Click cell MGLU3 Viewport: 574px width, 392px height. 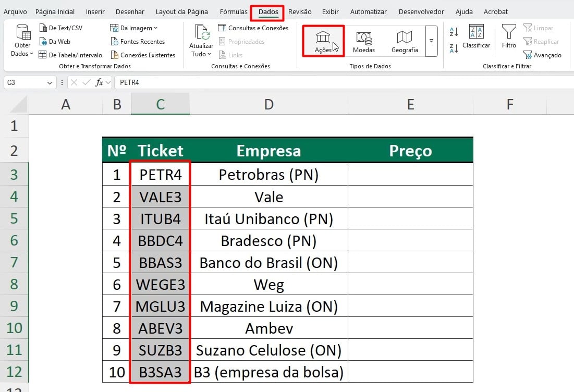(161, 307)
